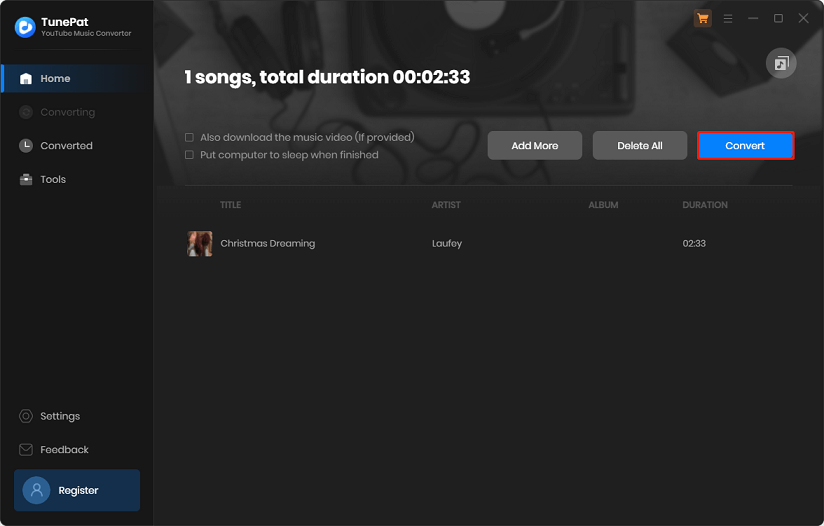Enable also download the music video
Image resolution: width=824 pixels, height=526 pixels.
coord(189,138)
